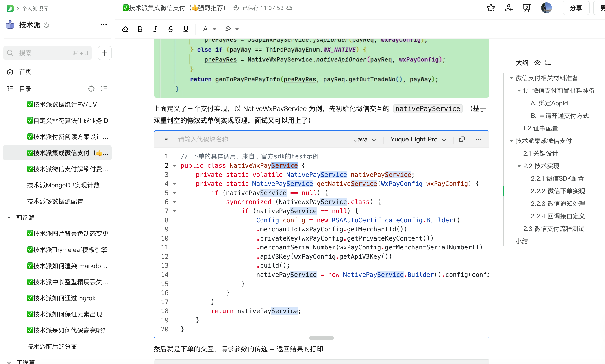This screenshot has width=605, height=364.
Task: Click the eraser clear-format icon
Action: 125,29
